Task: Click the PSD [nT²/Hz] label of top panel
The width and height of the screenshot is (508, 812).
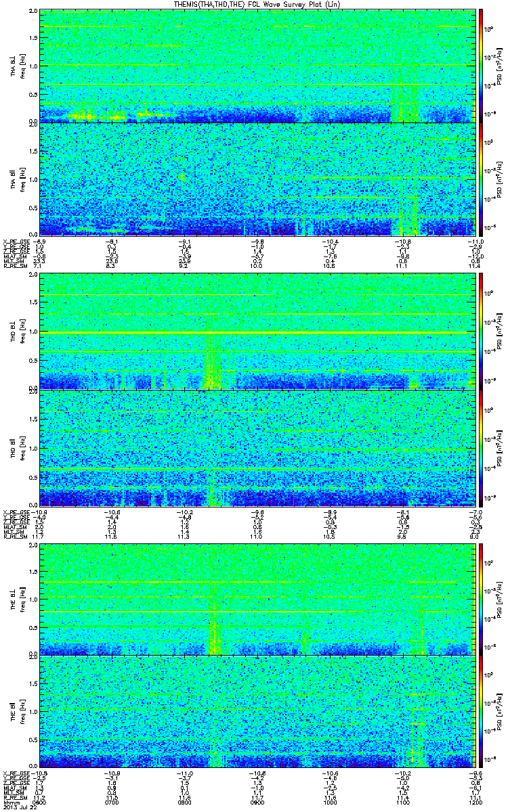Action: pyautogui.click(x=500, y=66)
